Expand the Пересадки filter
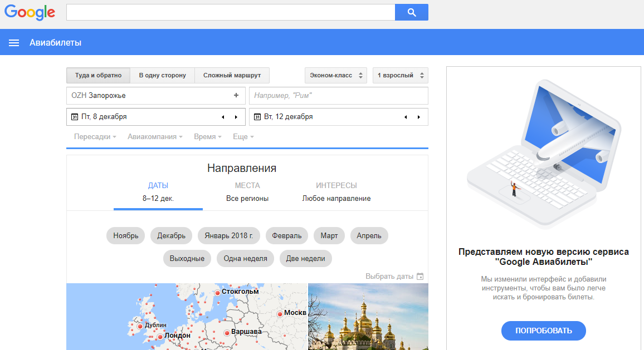Screen dimensions: 644x350 click(95, 137)
